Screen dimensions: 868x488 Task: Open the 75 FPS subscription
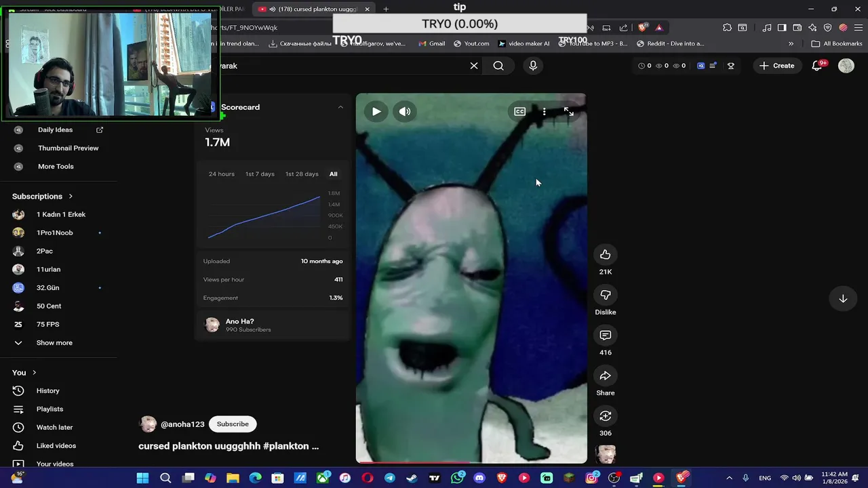coord(58,324)
